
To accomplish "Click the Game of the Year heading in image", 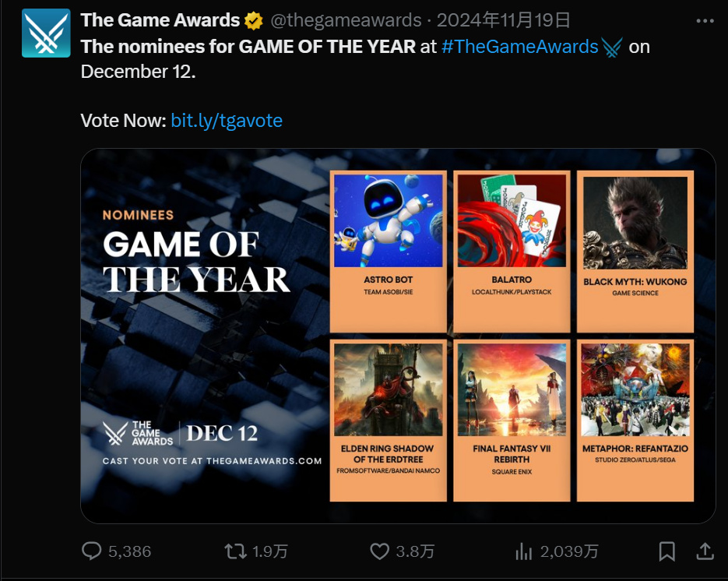I will pyautogui.click(x=196, y=262).
